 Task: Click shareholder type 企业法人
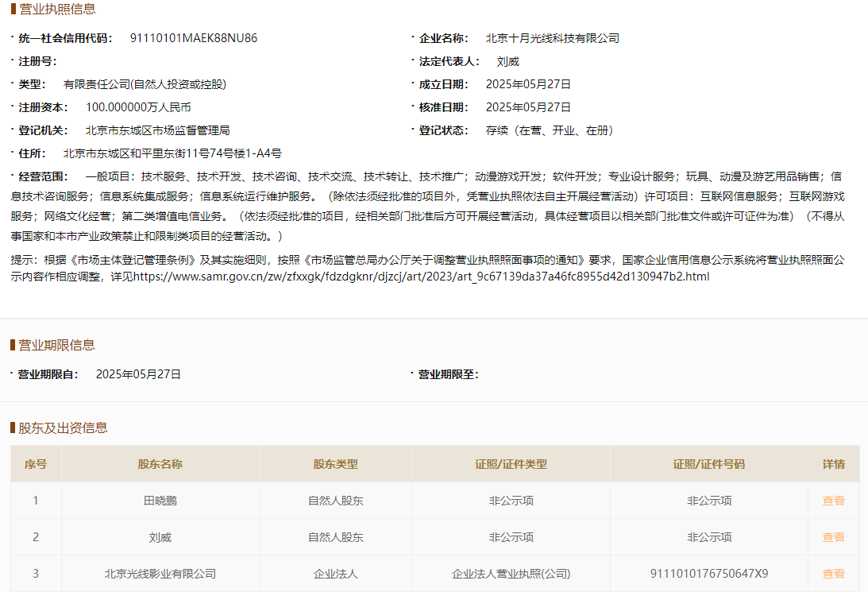[335, 574]
